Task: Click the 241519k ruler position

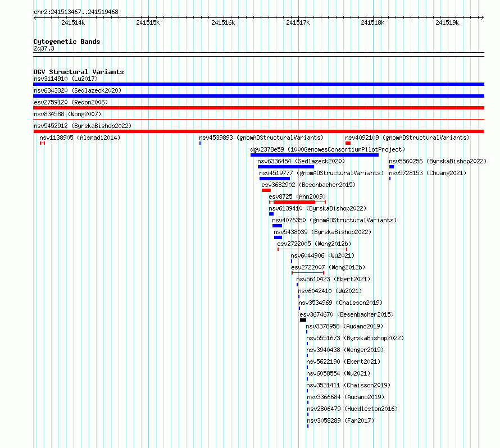Action: click(447, 22)
